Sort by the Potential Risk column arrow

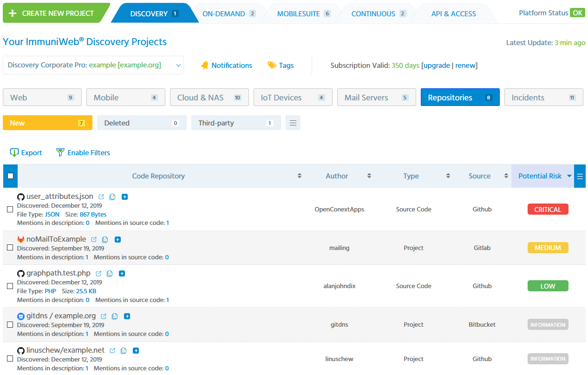coord(569,176)
